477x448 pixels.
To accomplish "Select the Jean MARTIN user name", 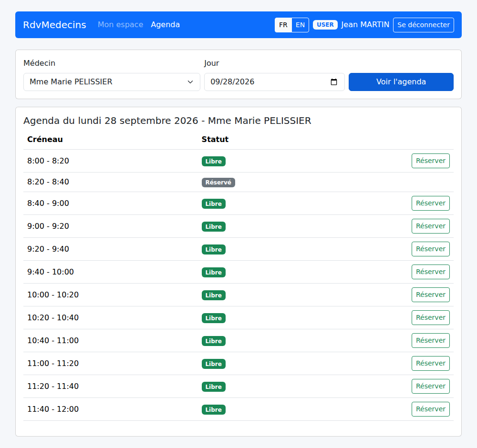I will pyautogui.click(x=365, y=25).
